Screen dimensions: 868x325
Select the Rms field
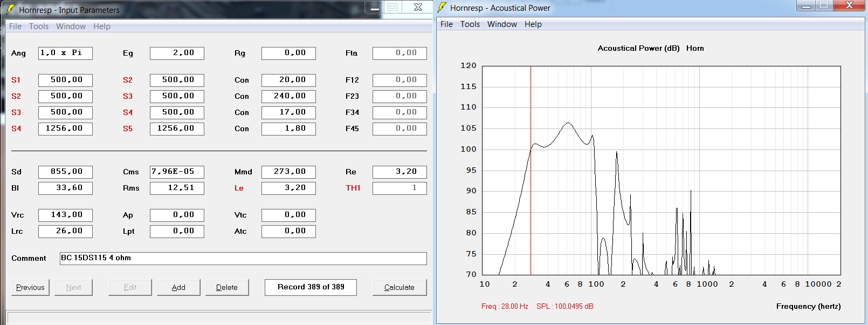click(x=177, y=188)
